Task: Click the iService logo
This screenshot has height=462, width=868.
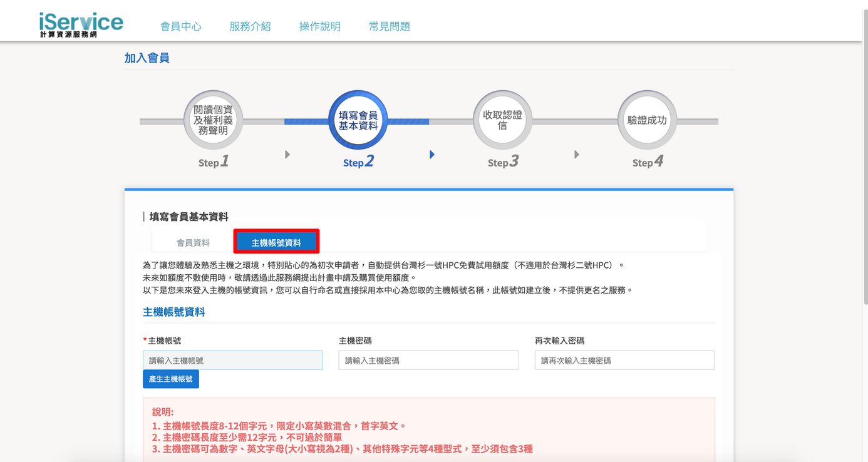Action: click(81, 24)
